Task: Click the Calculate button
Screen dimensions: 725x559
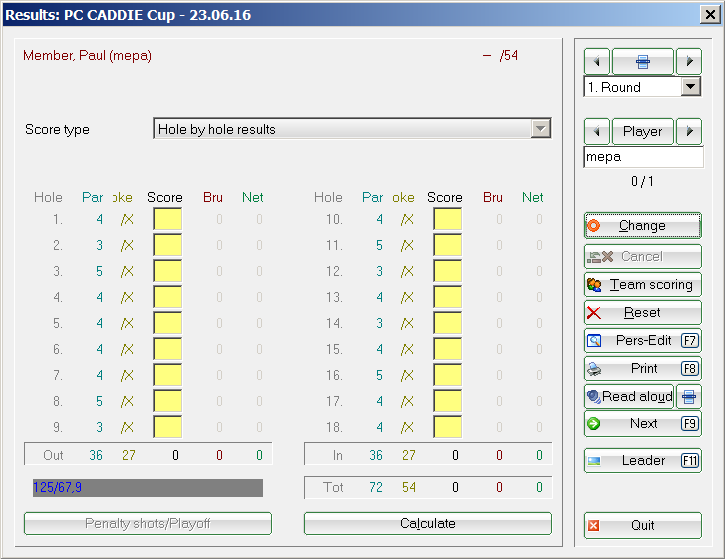Action: click(428, 523)
